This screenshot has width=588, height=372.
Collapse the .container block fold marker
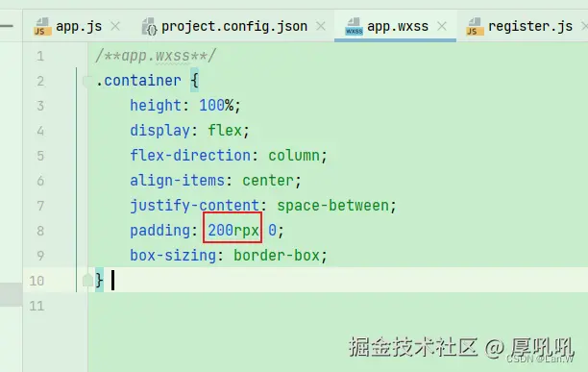[87, 81]
